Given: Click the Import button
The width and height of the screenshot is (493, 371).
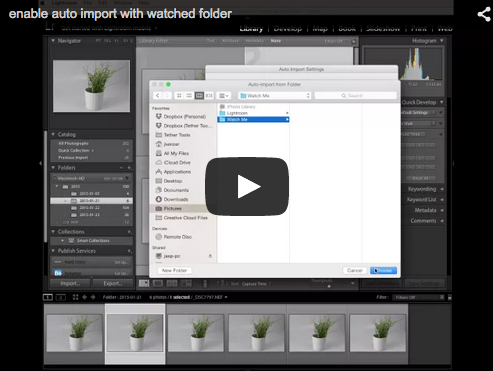Looking at the screenshot, I should [x=70, y=283].
